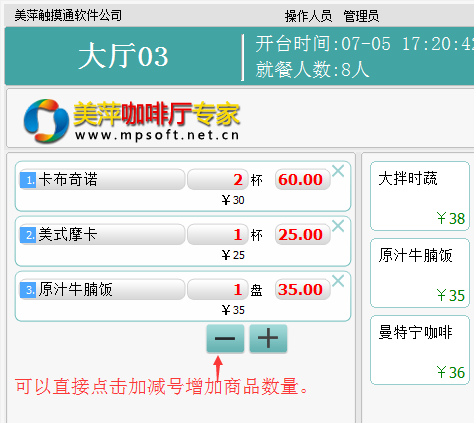Select the 美式摩卡 item name bar
Viewport: 474px width, 423px height.
(x=102, y=235)
